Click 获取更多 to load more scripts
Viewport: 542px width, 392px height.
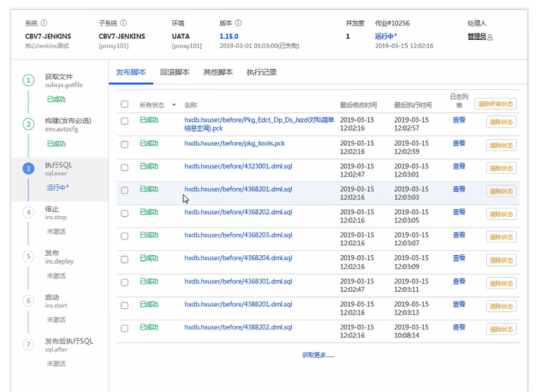(318, 355)
